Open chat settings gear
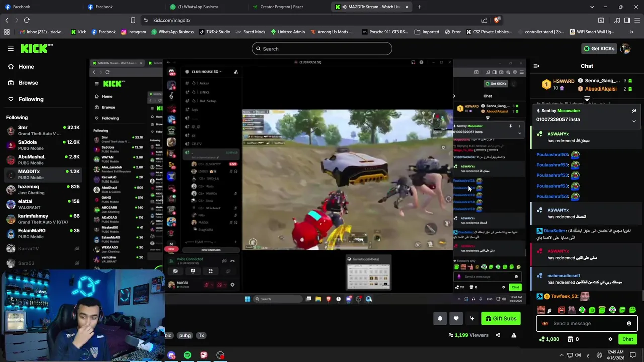 610,339
